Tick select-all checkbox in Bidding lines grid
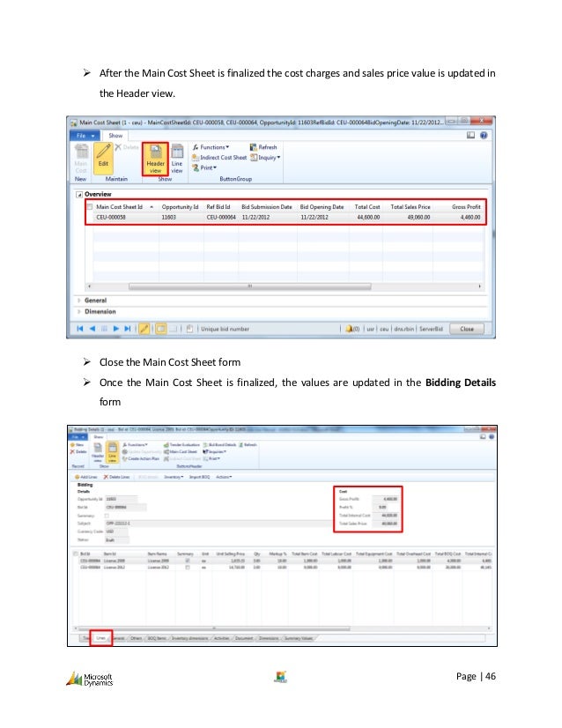The height and width of the screenshot is (728, 562). click(x=76, y=553)
